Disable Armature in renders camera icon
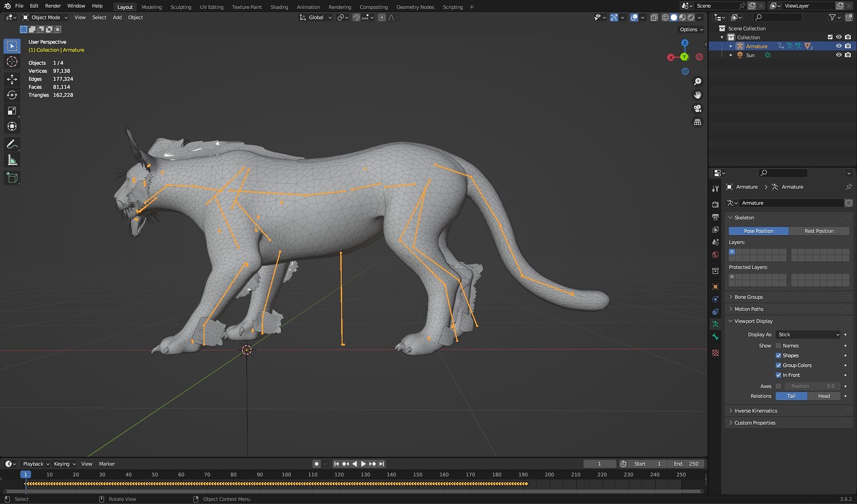This screenshot has width=857, height=504. [x=848, y=46]
